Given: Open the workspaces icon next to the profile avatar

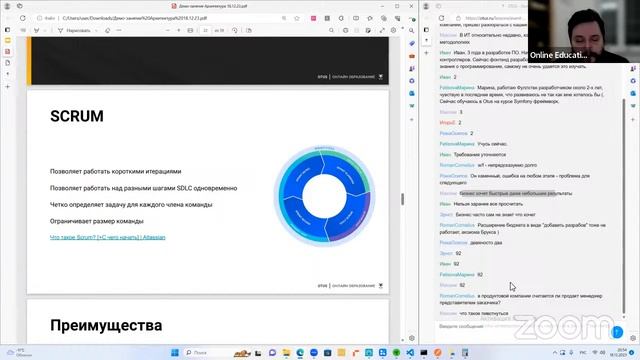Looking at the screenshot, I should (x=20, y=6).
